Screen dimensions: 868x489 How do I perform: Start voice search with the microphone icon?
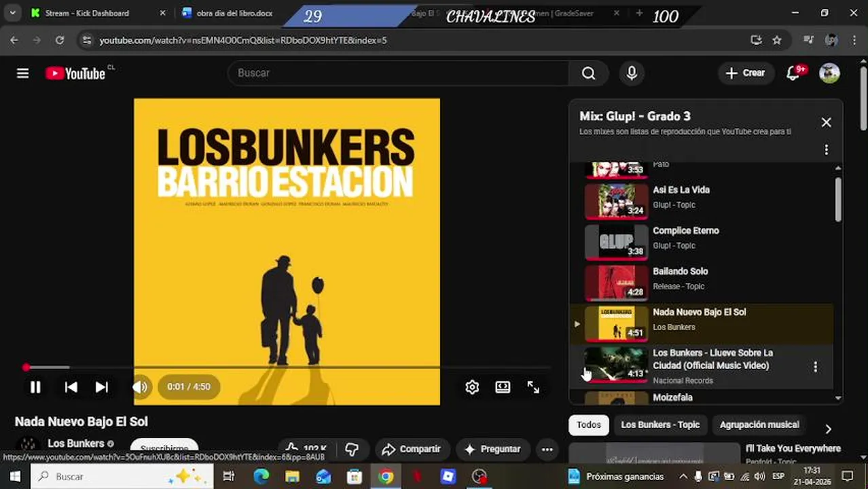pos(632,73)
